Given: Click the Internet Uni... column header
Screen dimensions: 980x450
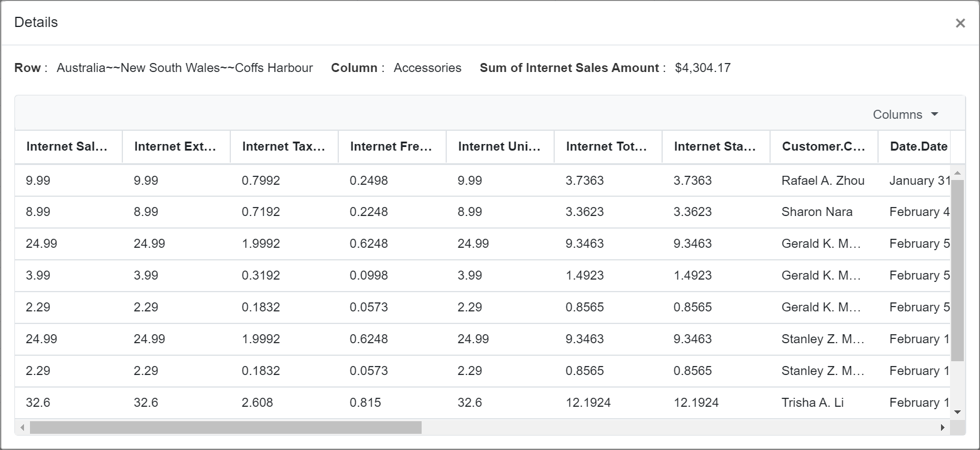Looking at the screenshot, I should pyautogui.click(x=500, y=146).
